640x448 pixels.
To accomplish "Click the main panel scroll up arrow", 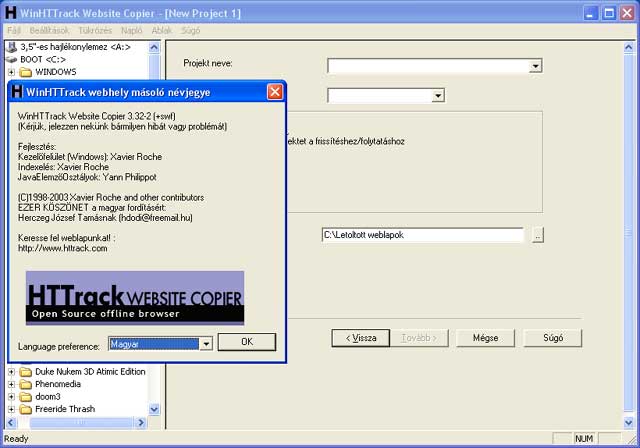I will 629,47.
